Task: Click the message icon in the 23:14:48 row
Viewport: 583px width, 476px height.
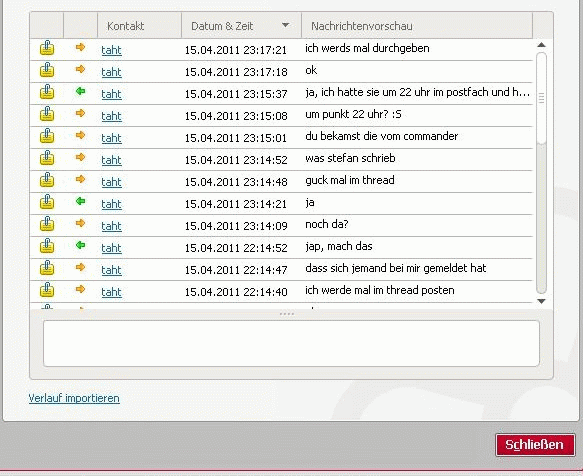Action: pos(47,180)
